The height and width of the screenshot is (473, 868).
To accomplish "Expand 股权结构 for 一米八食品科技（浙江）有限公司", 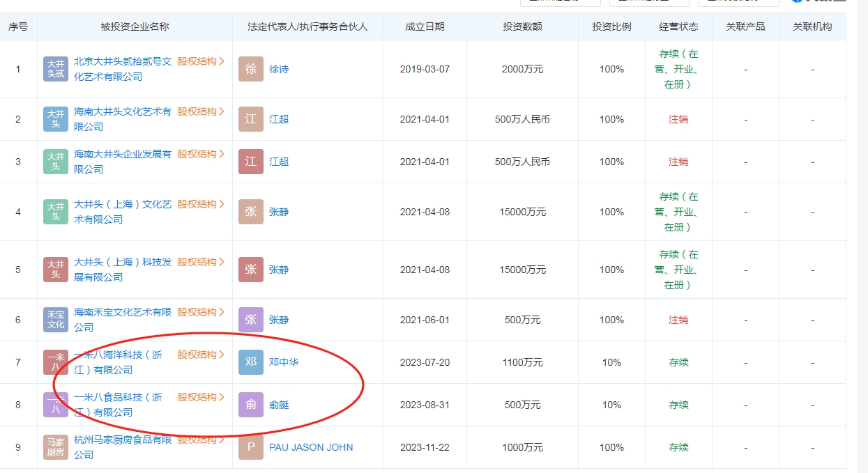I will coord(201,397).
